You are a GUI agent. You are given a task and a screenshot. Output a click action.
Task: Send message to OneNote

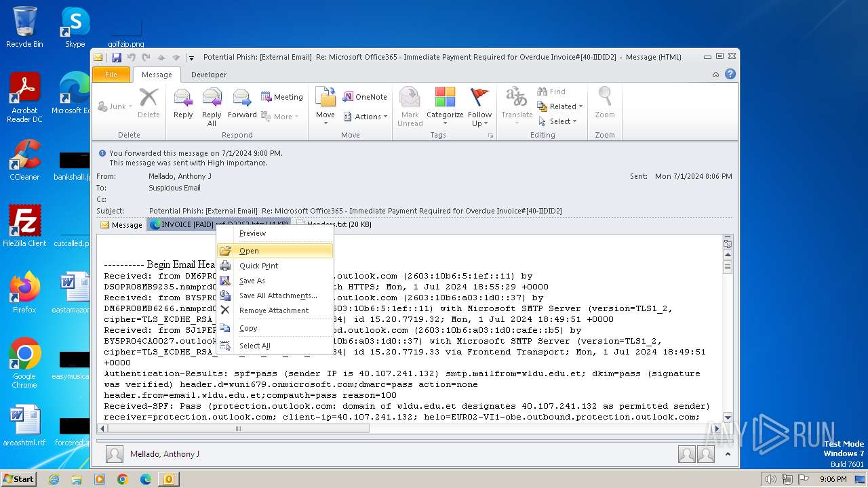click(x=365, y=97)
